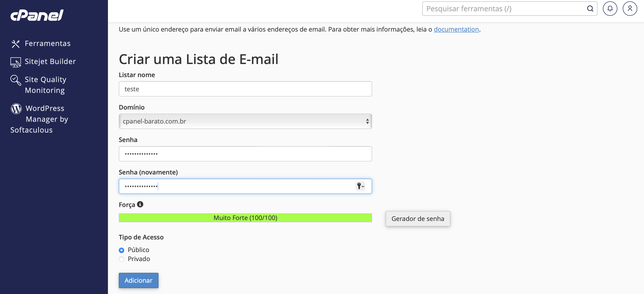Click the Gerador de senha button
Image resolution: width=644 pixels, height=294 pixels.
tap(418, 219)
